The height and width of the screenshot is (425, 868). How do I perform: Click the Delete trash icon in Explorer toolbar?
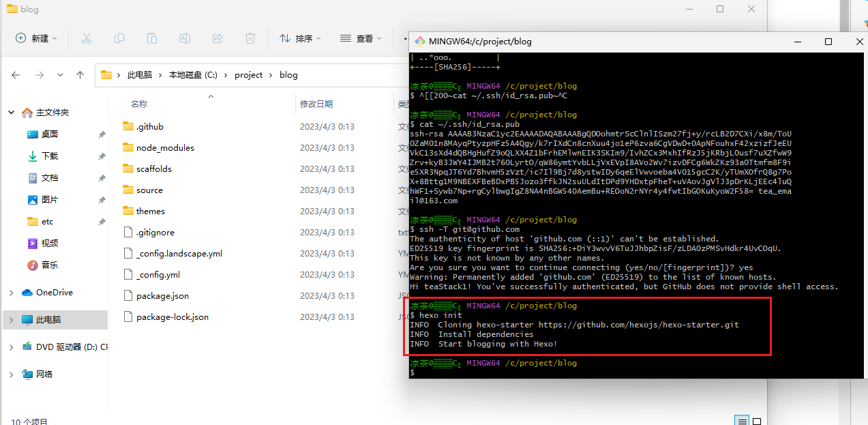pyautogui.click(x=250, y=38)
